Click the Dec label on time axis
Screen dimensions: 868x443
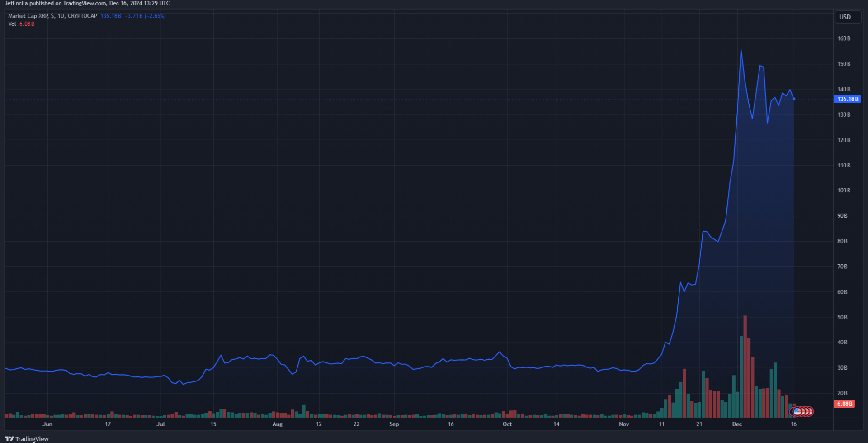coord(737,424)
